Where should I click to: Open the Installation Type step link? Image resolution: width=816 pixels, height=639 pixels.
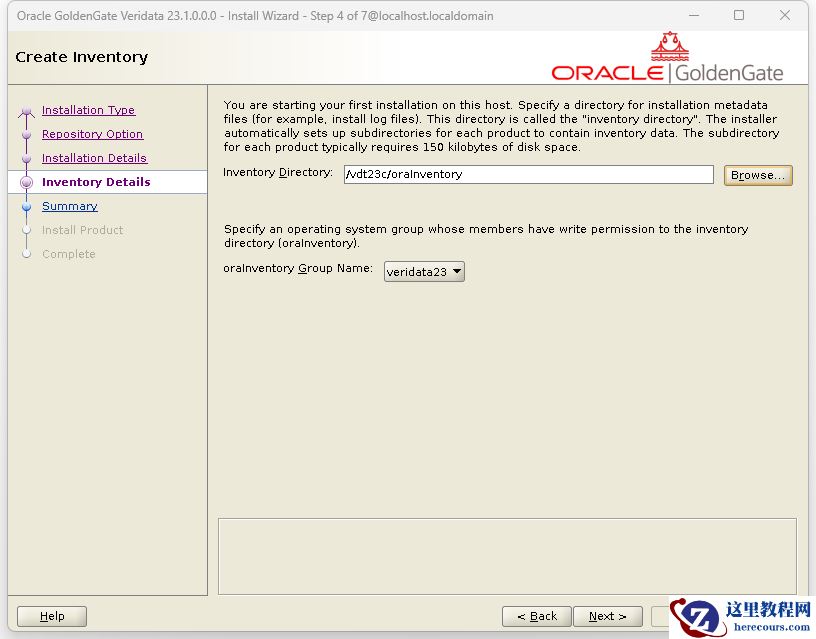(x=88, y=110)
